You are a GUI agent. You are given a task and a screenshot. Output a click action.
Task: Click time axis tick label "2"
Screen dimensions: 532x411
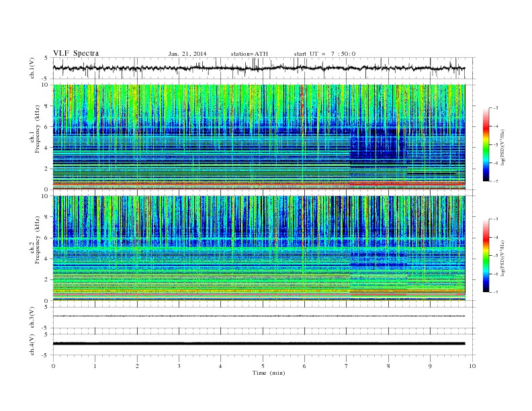click(x=137, y=366)
